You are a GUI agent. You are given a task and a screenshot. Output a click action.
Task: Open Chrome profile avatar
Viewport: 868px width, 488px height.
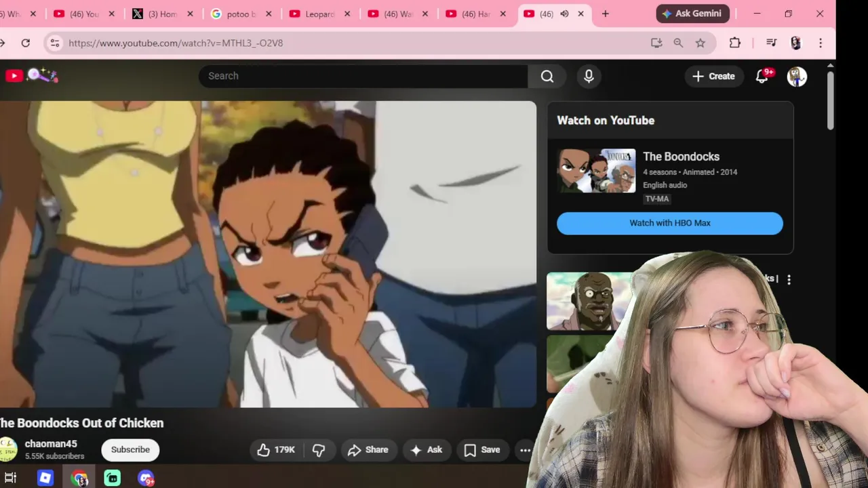click(x=795, y=43)
